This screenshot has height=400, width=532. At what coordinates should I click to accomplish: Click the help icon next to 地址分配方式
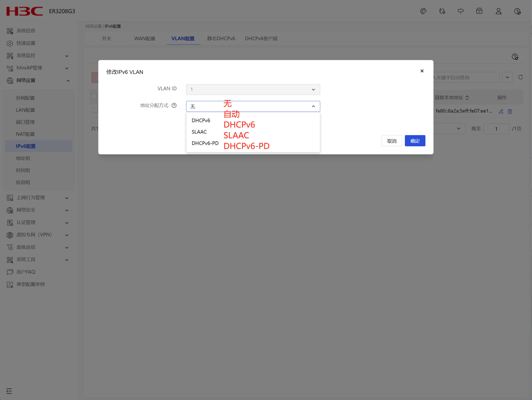pos(174,106)
